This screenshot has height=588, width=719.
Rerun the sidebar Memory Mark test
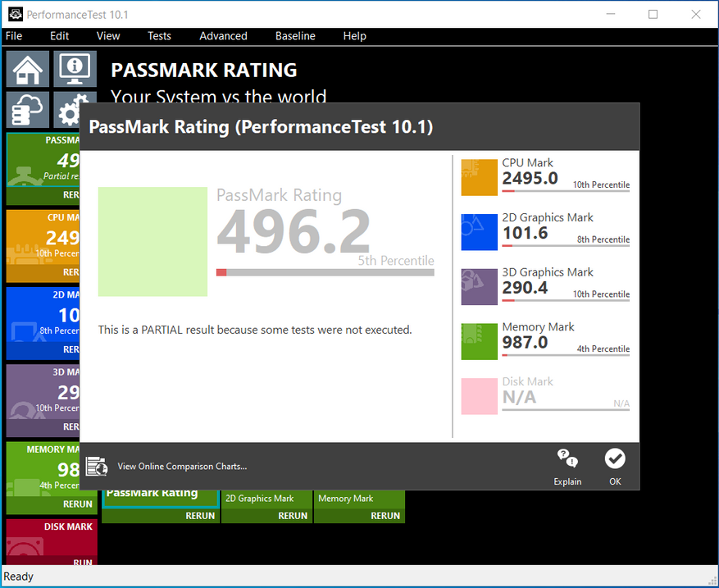pos(78,504)
